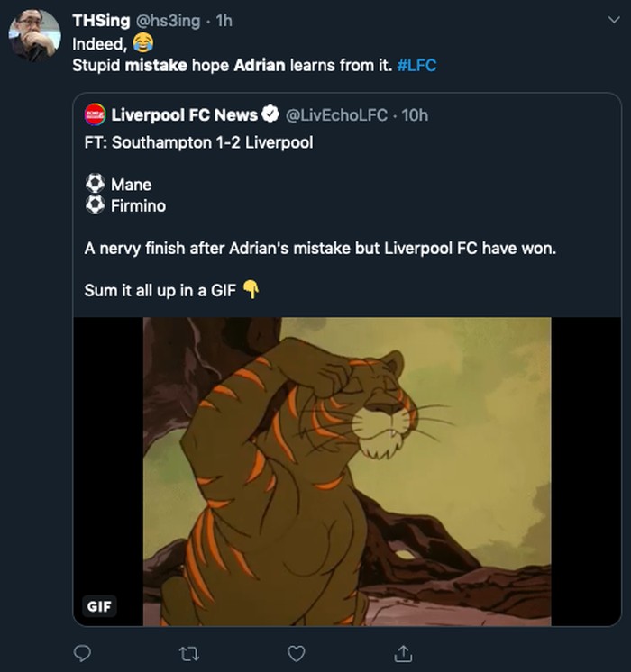The height and width of the screenshot is (672, 631).
Task: Expand the tweet options chevron menu
Action: click(x=613, y=20)
